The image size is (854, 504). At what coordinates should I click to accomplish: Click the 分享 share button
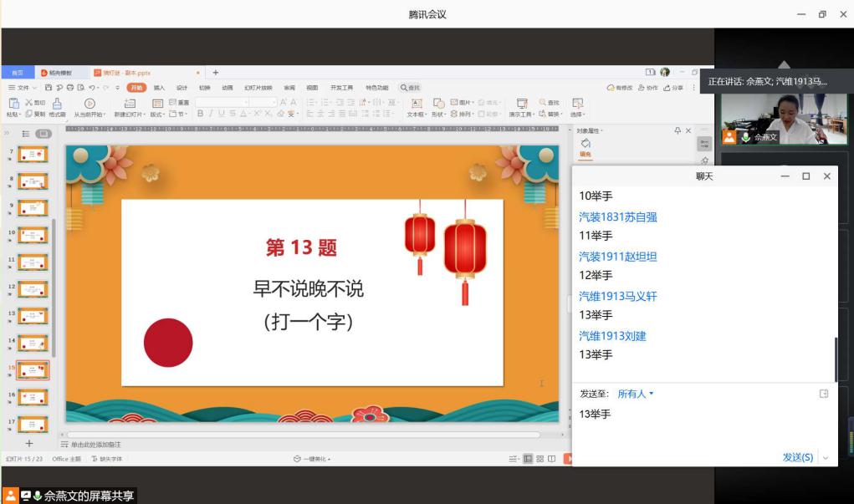tap(674, 88)
